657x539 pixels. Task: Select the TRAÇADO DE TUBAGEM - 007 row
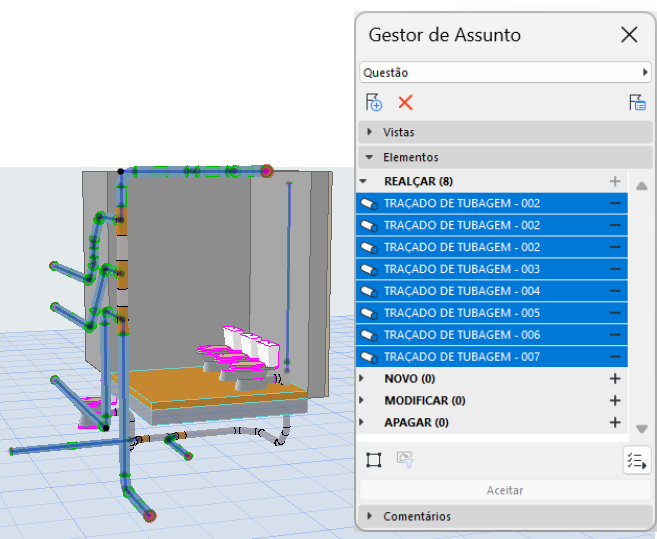(491, 357)
